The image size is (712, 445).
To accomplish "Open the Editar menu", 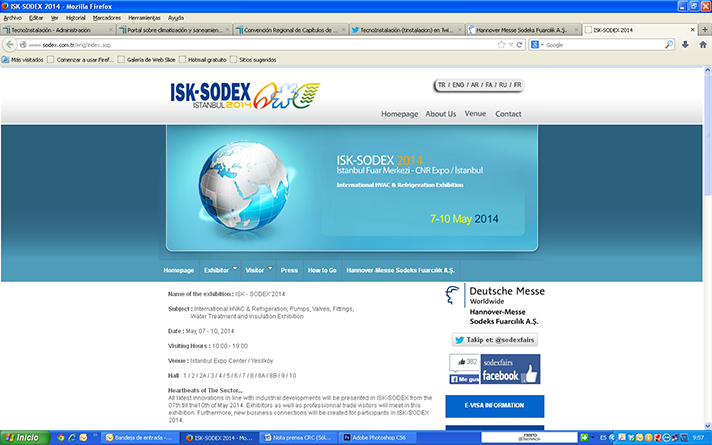I will click(36, 18).
